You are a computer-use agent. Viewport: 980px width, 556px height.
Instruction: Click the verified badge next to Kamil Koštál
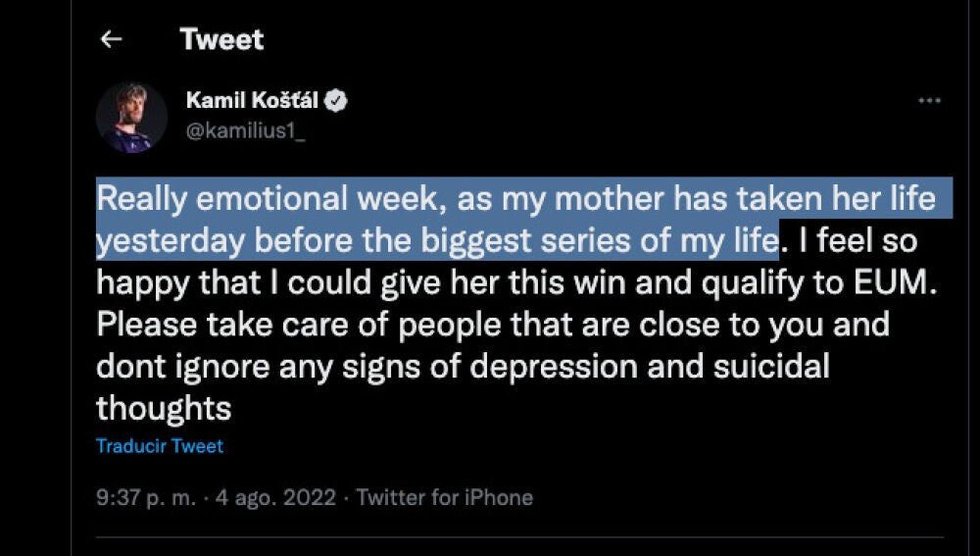[x=336, y=100]
